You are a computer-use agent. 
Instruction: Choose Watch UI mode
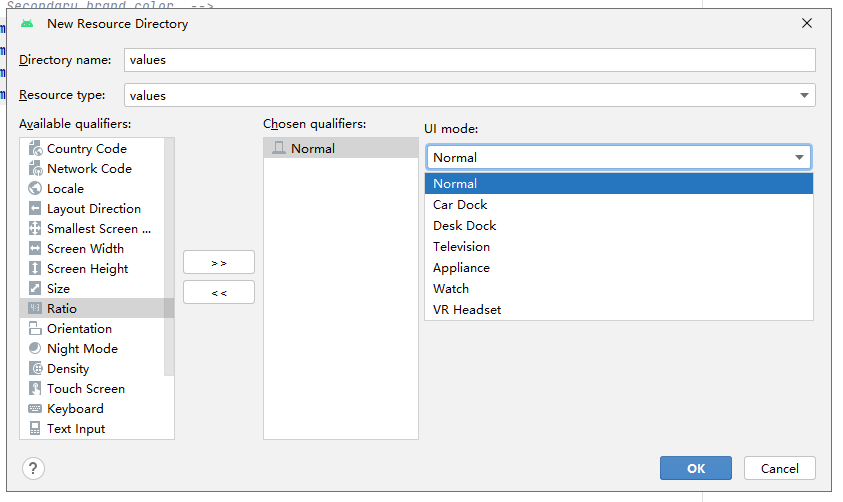point(619,288)
